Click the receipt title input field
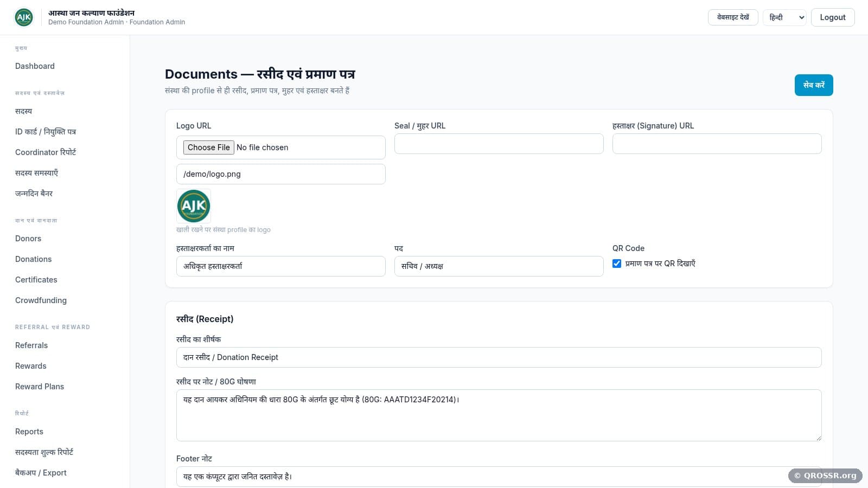The height and width of the screenshot is (488, 868). [499, 357]
